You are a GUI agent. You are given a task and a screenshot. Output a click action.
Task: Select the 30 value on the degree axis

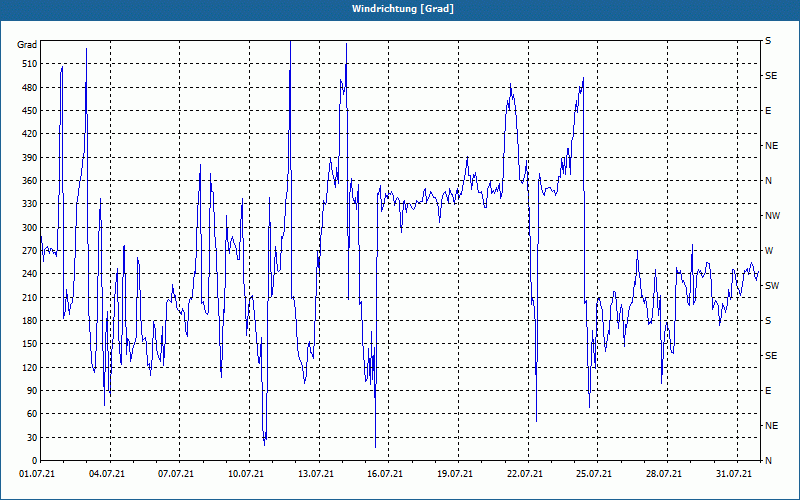[32, 437]
